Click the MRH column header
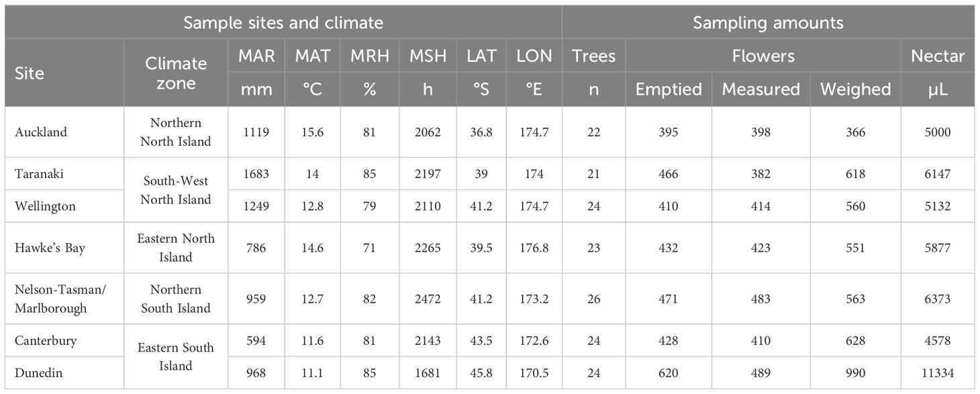 point(370,56)
